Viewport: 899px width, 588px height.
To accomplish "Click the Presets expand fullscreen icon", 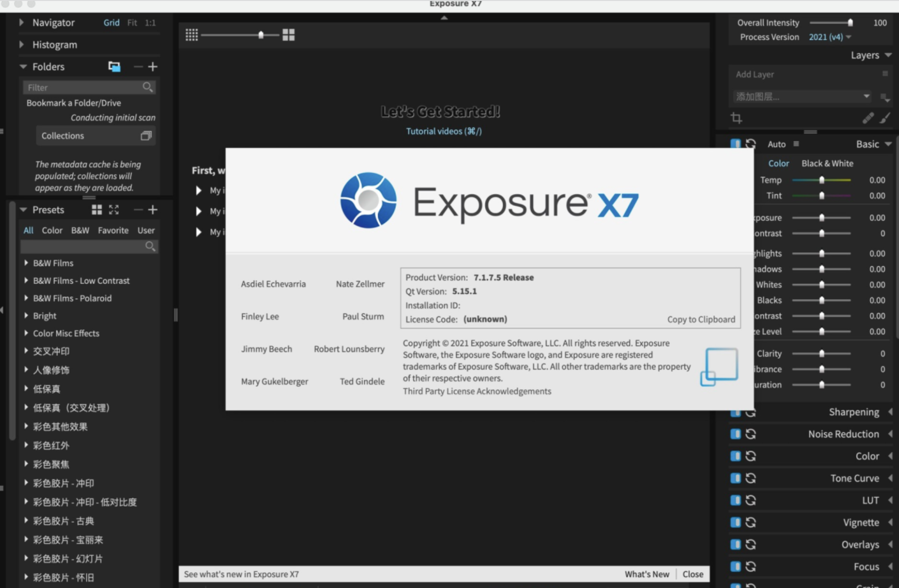I will click(114, 210).
